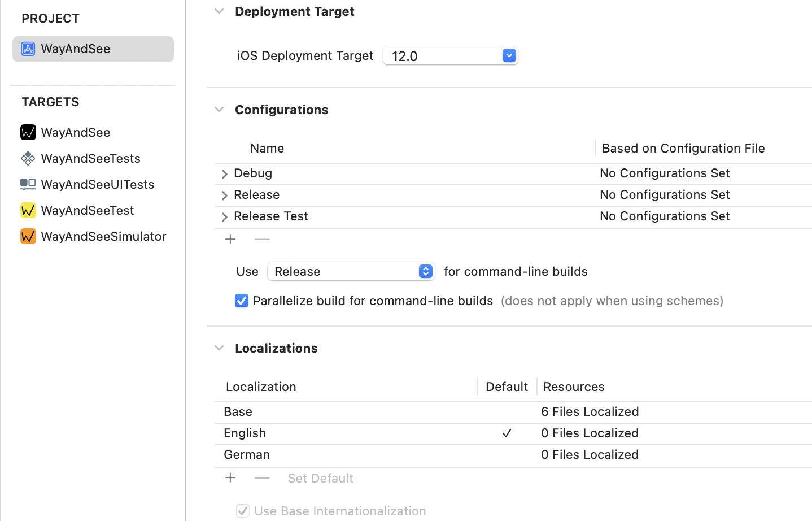Collapse the Localizations section
The height and width of the screenshot is (521, 812).
[219, 348]
